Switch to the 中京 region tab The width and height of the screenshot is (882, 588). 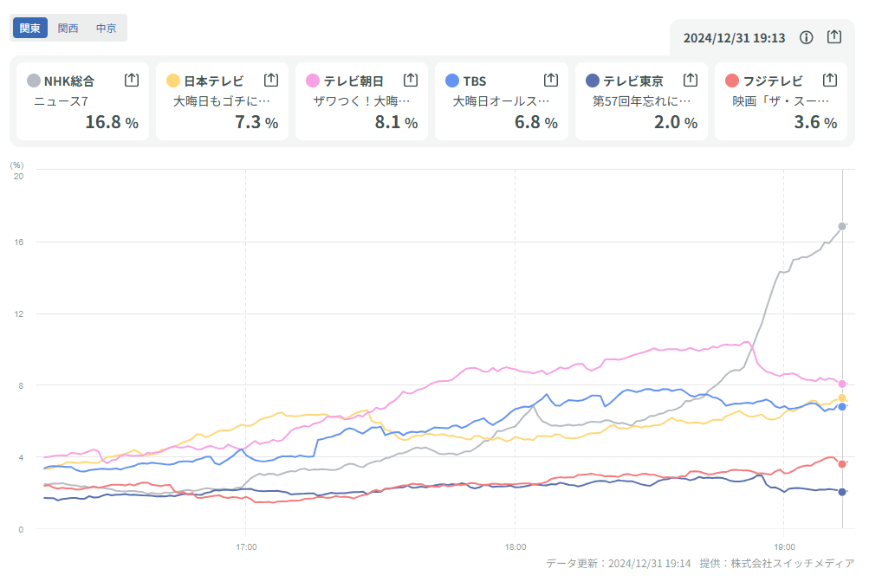(x=107, y=28)
